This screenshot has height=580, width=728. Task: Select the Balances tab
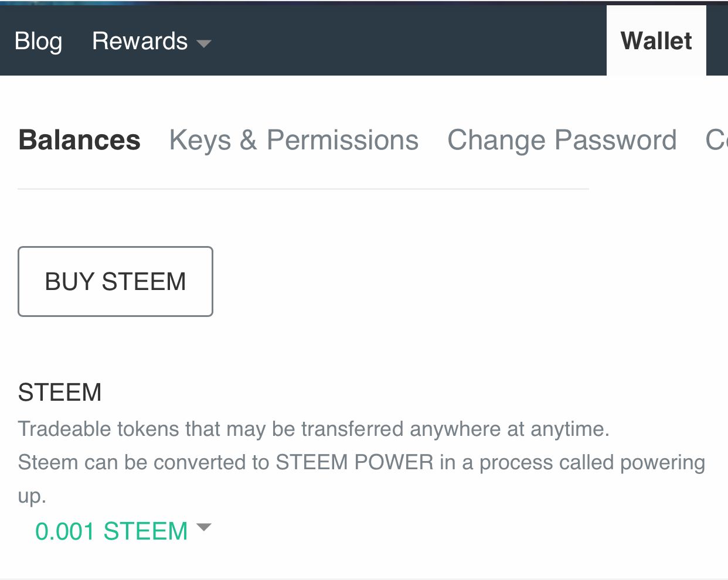tap(79, 141)
